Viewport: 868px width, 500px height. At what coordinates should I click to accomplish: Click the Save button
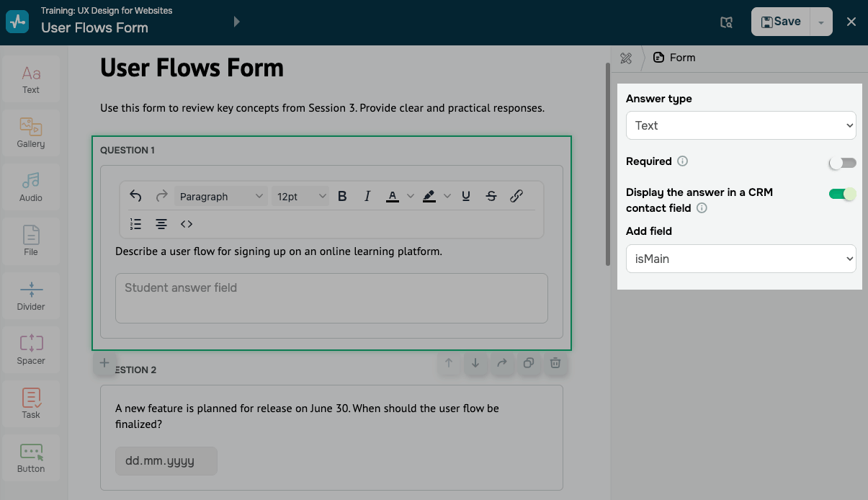(x=781, y=22)
